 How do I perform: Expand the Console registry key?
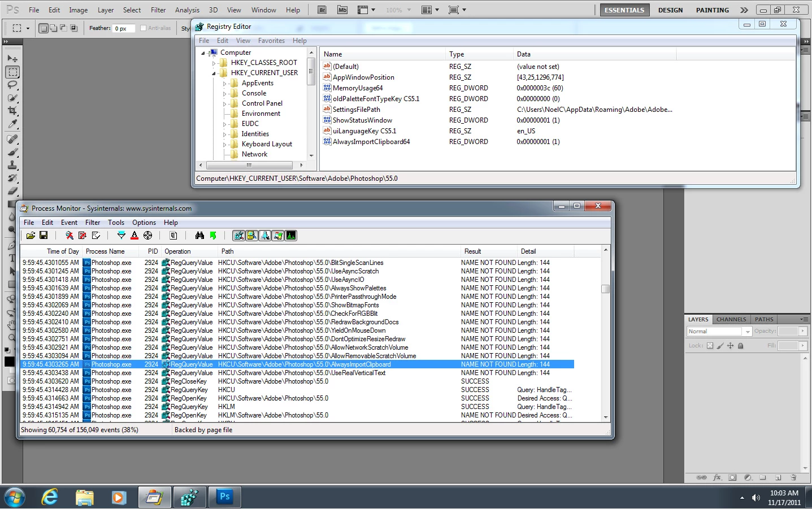point(225,93)
